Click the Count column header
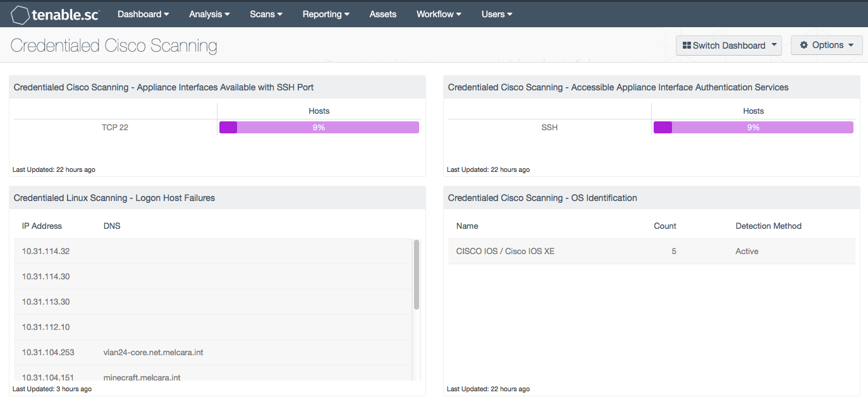 coord(665,226)
